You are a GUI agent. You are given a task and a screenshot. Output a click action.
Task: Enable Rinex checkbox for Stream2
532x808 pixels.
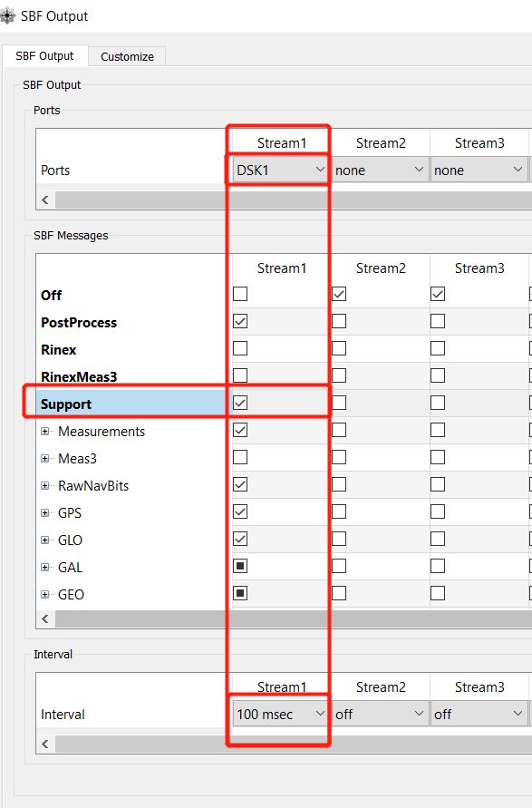pyautogui.click(x=339, y=349)
